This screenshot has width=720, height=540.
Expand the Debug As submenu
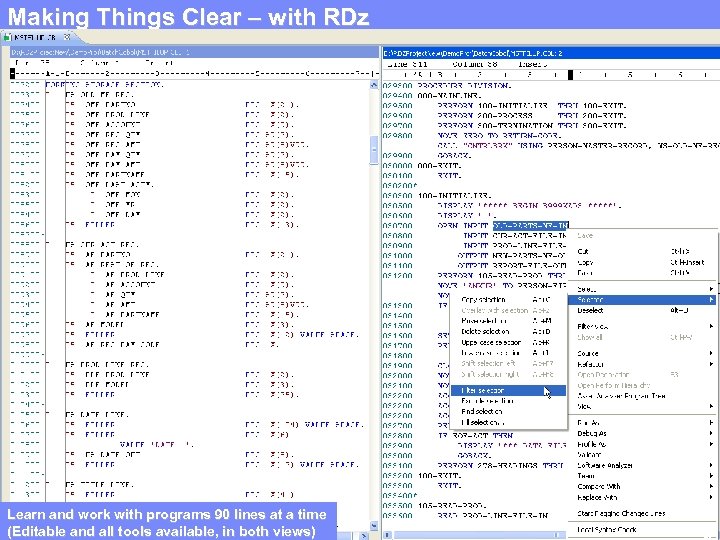click(642, 433)
